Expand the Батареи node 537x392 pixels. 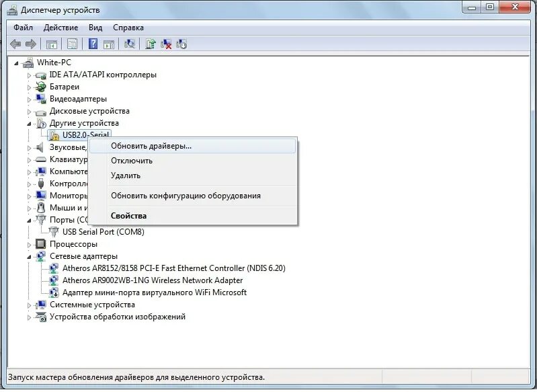click(29, 87)
